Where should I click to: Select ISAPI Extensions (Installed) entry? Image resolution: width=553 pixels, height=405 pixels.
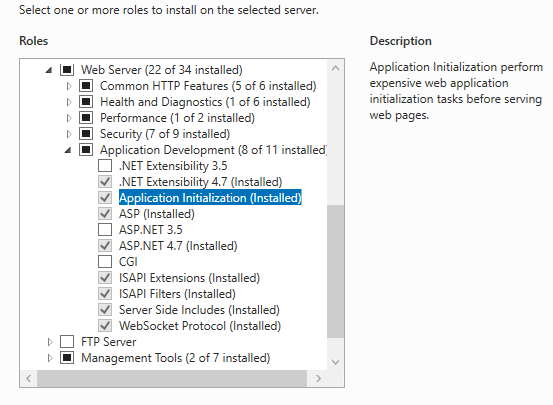(189, 278)
